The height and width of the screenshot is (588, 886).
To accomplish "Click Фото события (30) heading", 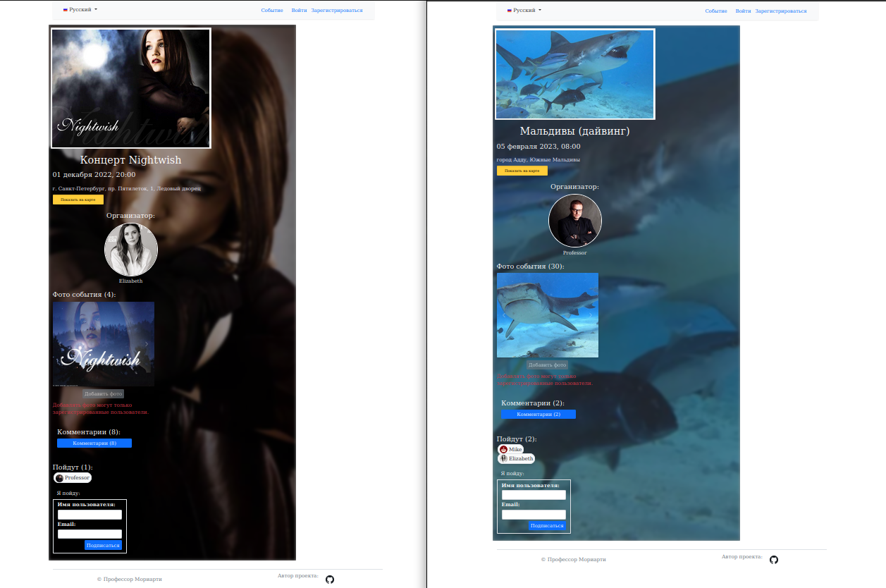I will 531,267.
